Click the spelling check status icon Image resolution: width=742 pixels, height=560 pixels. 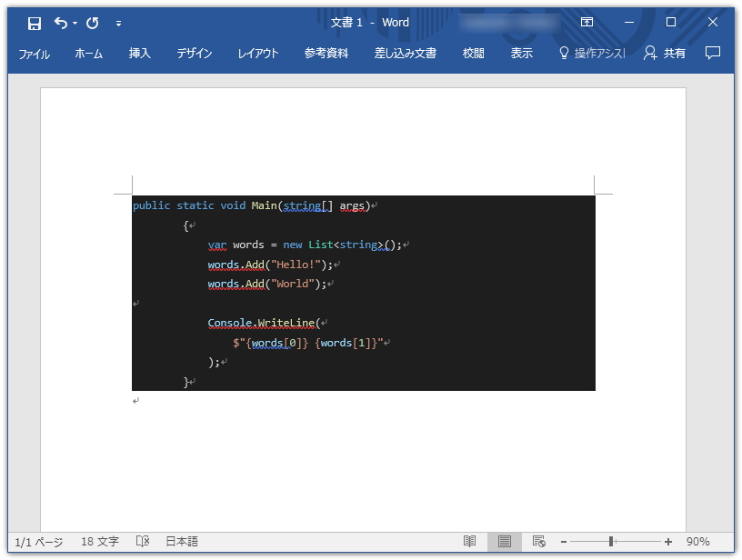[x=142, y=541]
